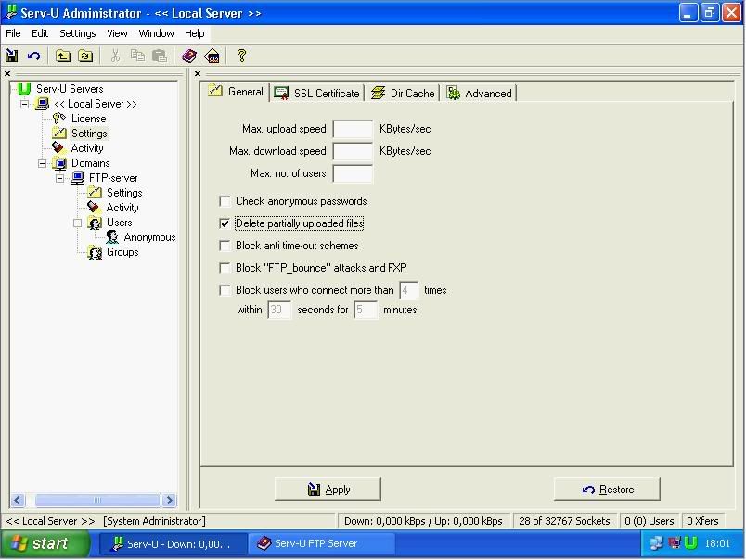Screen dimensions: 746x560
Task: Click the Undo arrow toolbar icon
Action: [x=34, y=56]
